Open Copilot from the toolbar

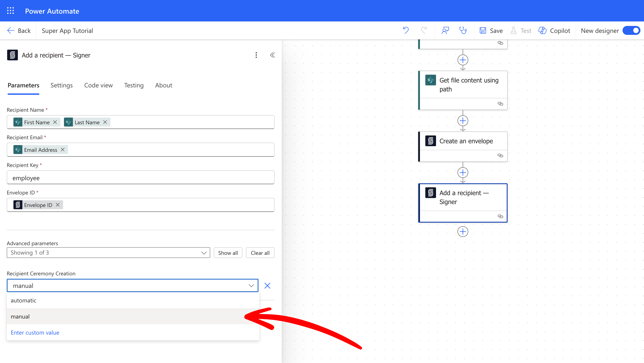pyautogui.click(x=555, y=30)
